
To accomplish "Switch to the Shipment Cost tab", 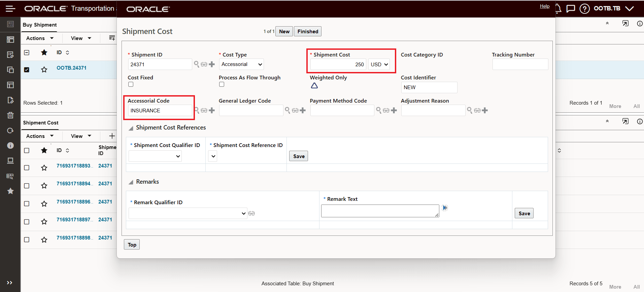I will [x=41, y=123].
